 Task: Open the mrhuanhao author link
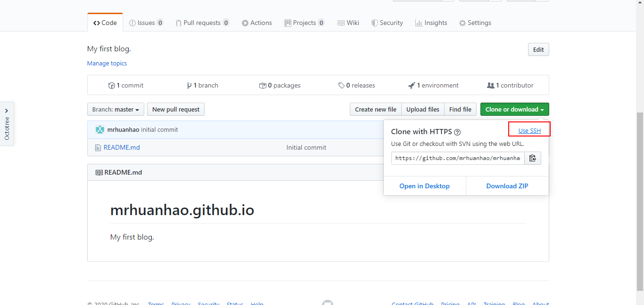click(123, 130)
